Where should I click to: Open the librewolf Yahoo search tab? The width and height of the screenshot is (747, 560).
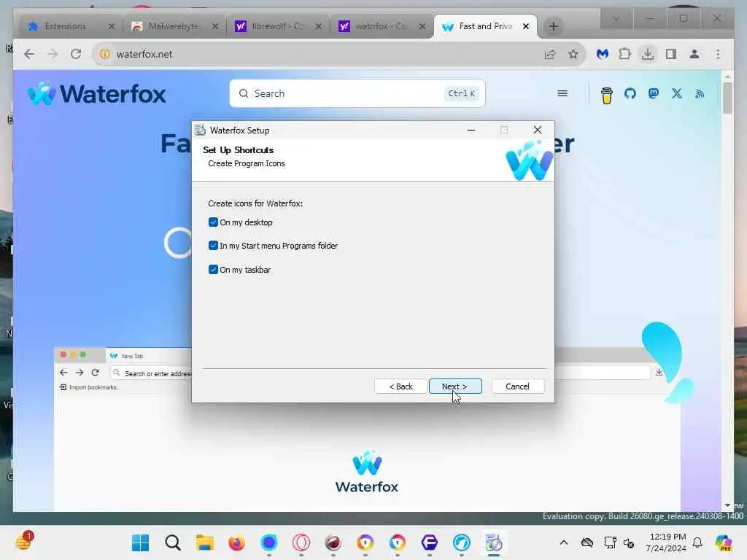(277, 26)
